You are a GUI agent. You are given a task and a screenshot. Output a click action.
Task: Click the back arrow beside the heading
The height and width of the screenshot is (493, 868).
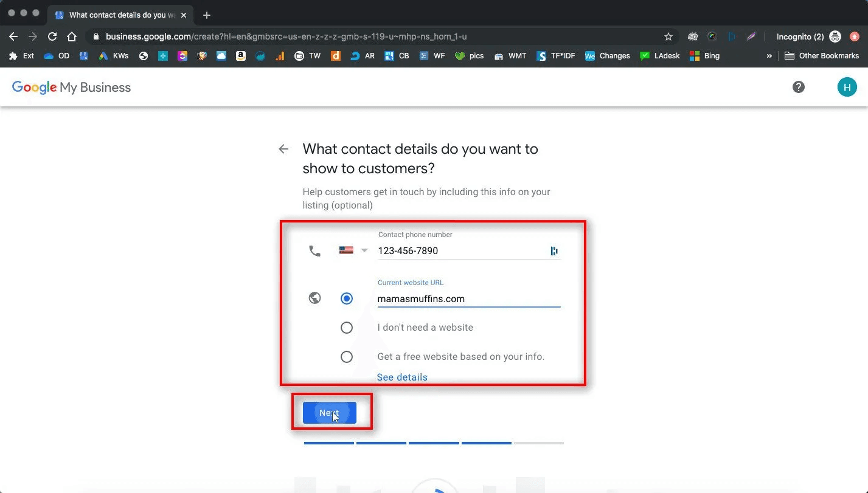283,149
